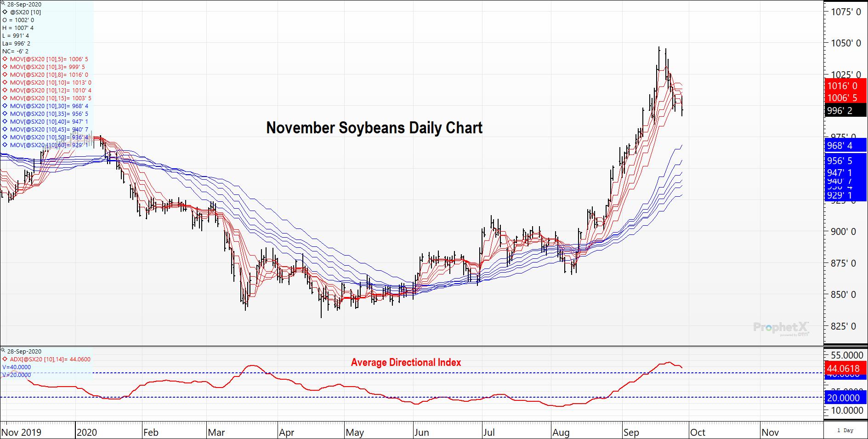Click the blue 968' 4 price axis tag
Viewport: 868px width, 439px height.
846,146
